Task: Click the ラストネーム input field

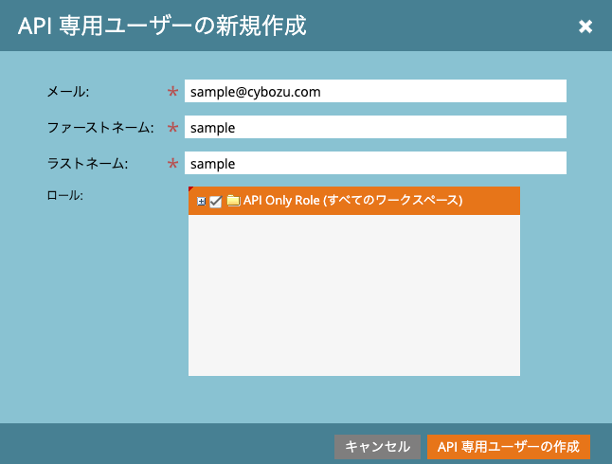Action: 375,163
